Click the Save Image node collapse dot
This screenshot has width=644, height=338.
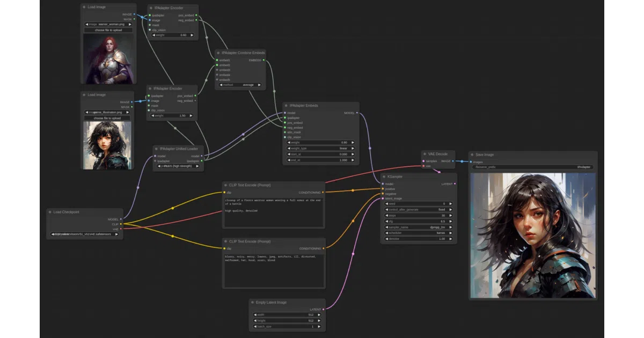pos(472,155)
